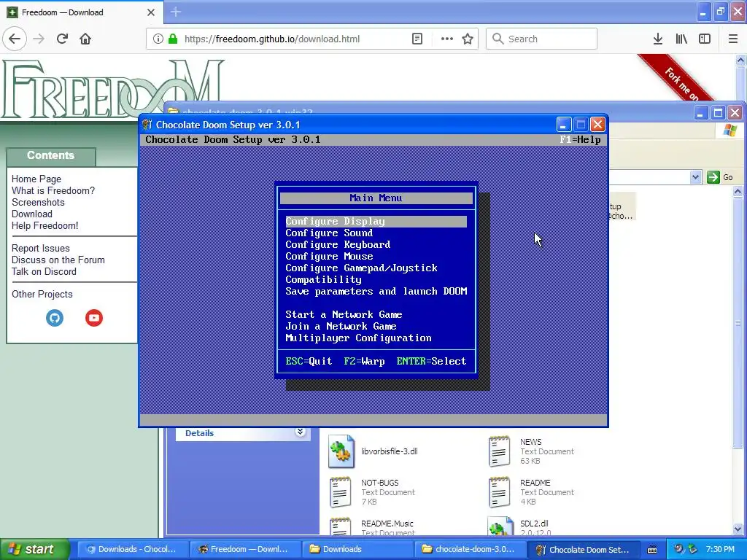
Task: Select Start a Network Game
Action: (x=344, y=315)
